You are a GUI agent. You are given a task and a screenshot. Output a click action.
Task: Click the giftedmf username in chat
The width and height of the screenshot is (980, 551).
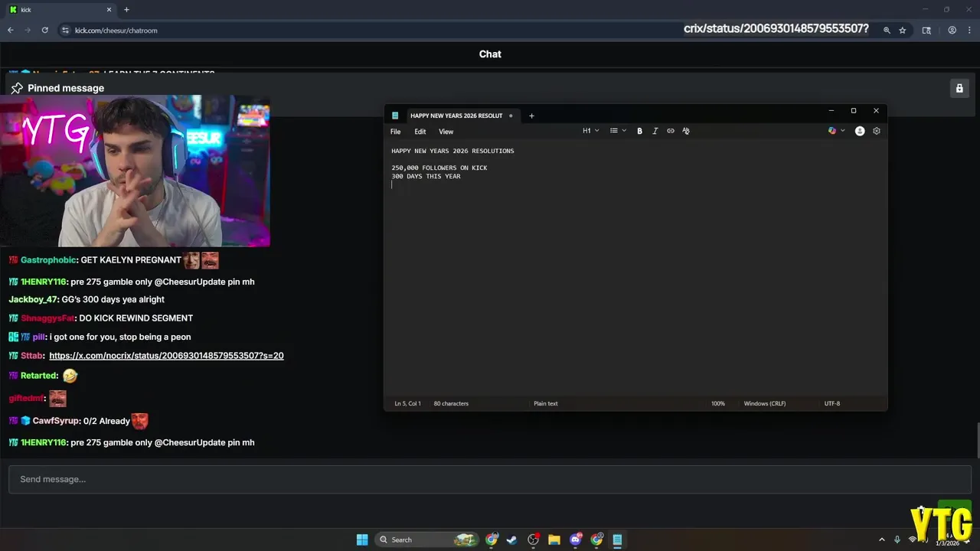26,399
